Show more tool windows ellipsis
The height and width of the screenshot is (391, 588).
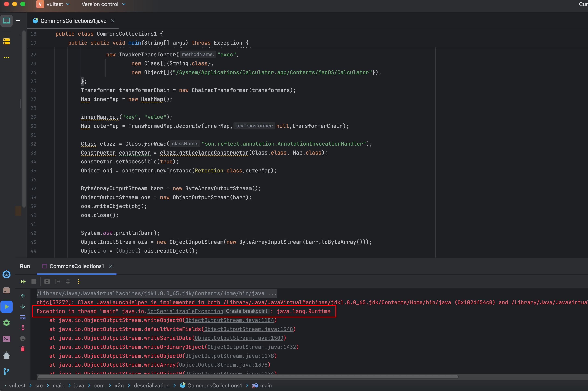(x=6, y=58)
